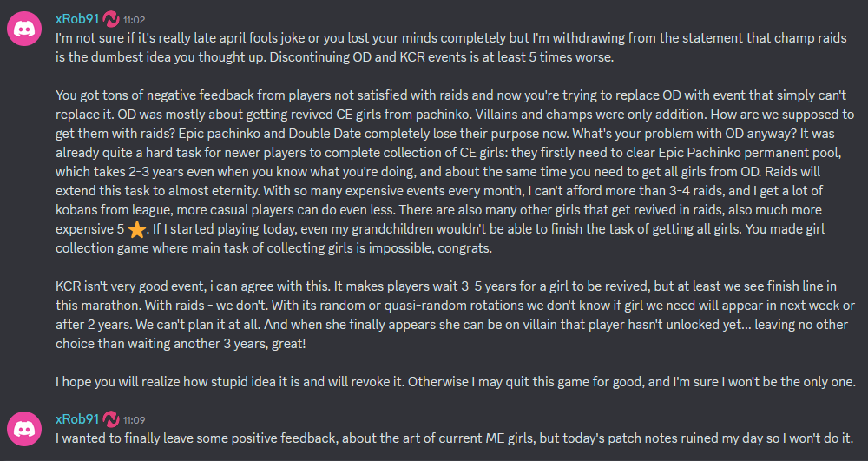This screenshot has width=868, height=461.
Task: Click xRob91's avatar on the 11:09 message
Action: pyautogui.click(x=23, y=430)
